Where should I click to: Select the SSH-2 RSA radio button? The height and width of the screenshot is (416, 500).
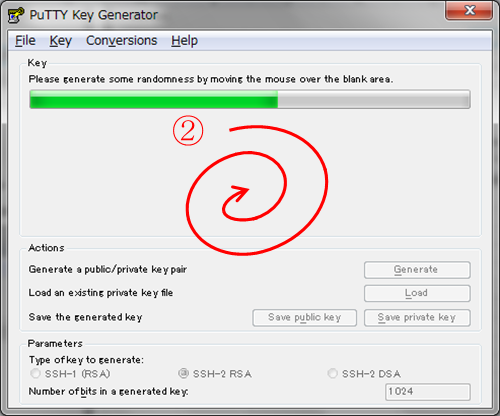click(x=183, y=373)
